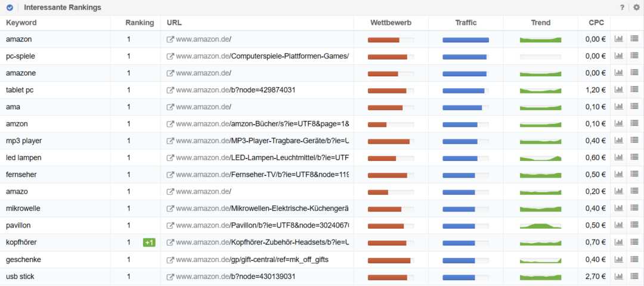Click external link icon for tablet pc URL

pos(170,91)
